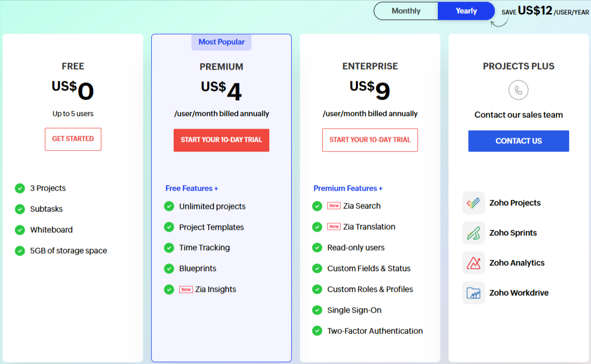Click the Free Features + link
The height and width of the screenshot is (364, 591).
coord(191,188)
